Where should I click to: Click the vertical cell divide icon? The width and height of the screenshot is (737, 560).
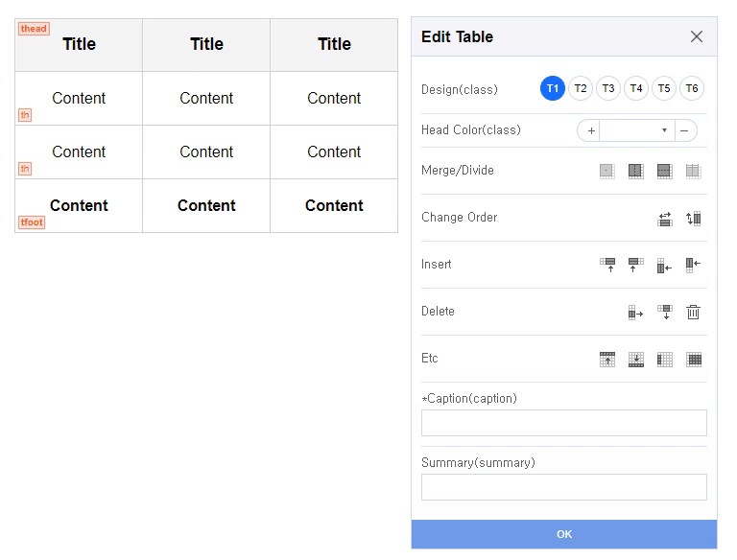pyautogui.click(x=636, y=171)
